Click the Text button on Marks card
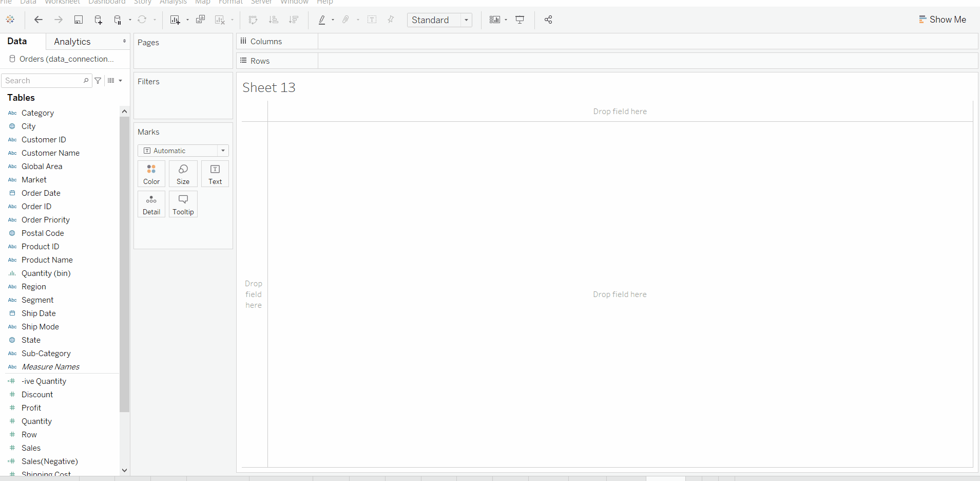The image size is (980, 481). (215, 174)
